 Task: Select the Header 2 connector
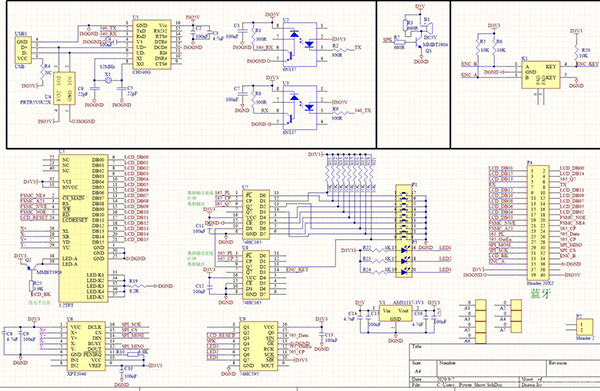point(584,327)
